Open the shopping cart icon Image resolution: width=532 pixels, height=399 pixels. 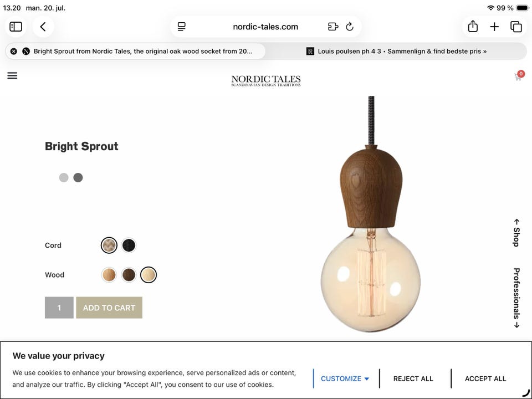coord(519,76)
